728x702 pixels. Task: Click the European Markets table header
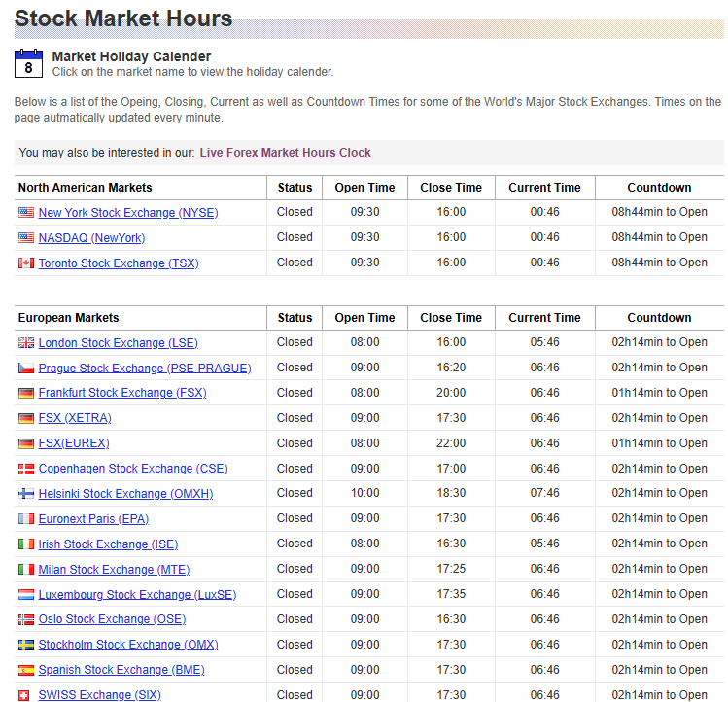pyautogui.click(x=68, y=318)
